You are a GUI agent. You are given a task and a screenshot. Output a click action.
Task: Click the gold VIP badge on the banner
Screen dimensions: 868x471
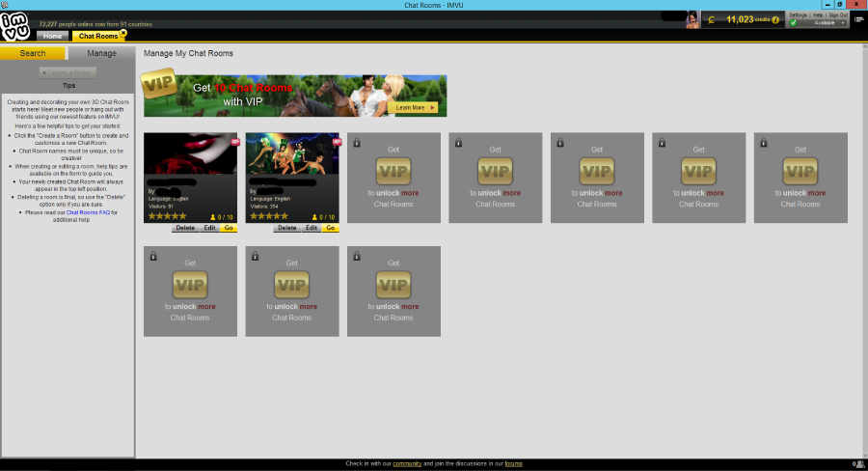point(159,84)
